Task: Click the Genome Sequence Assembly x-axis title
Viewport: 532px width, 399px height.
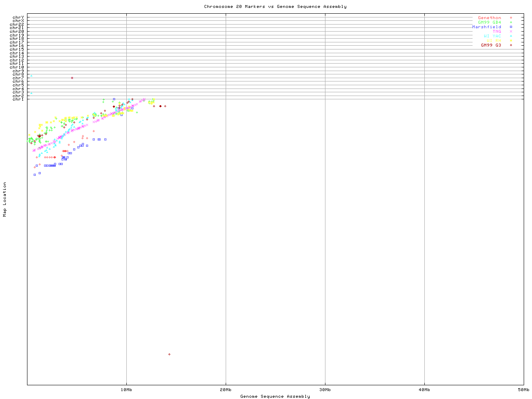Action: 275,397
